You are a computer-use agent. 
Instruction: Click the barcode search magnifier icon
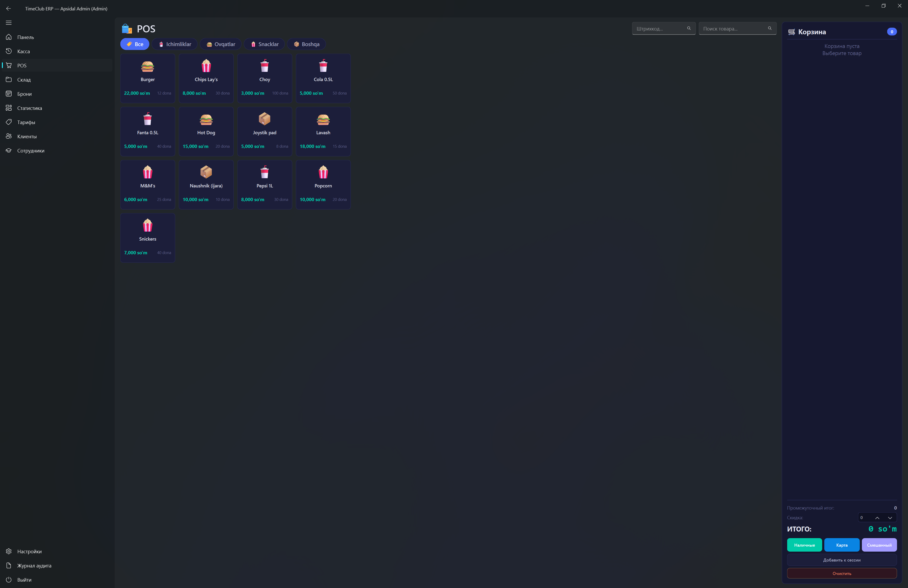689,29
